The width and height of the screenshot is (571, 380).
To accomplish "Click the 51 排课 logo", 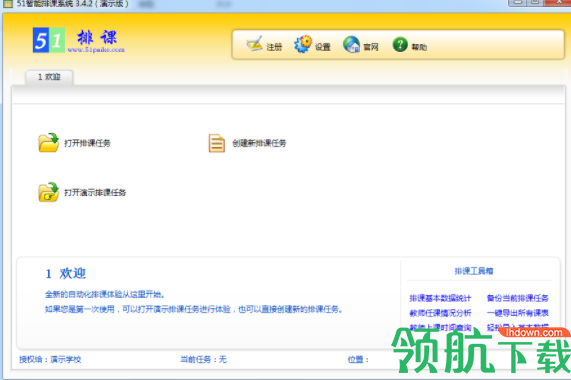I will [79, 40].
